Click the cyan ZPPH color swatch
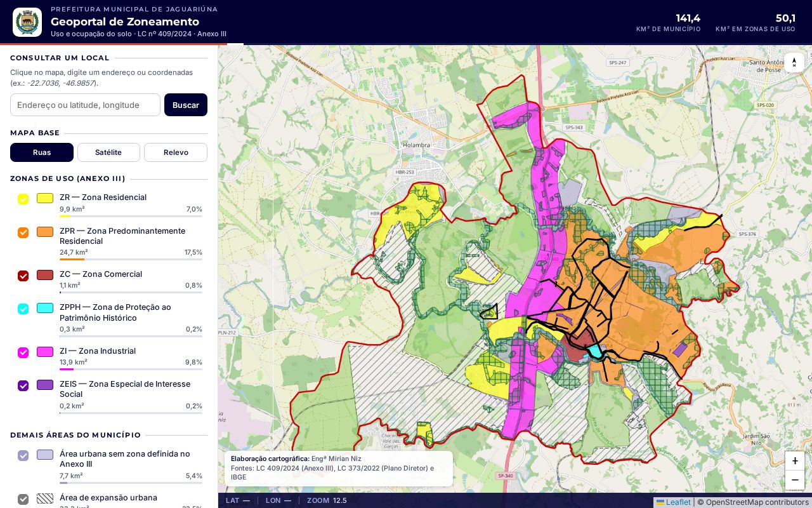Image resolution: width=812 pixels, height=508 pixels. 45,308
